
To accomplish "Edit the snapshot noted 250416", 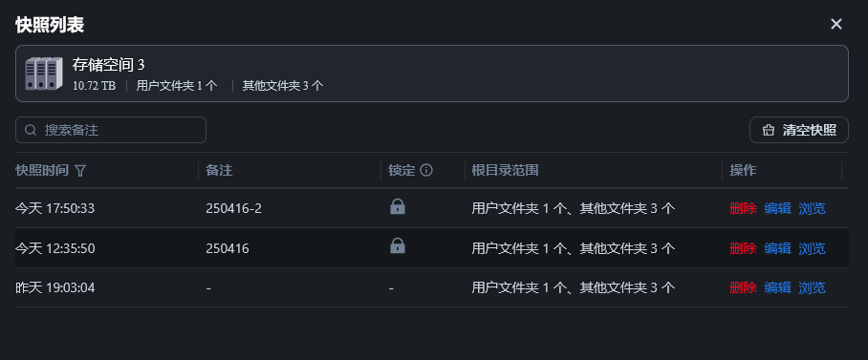I will pyautogui.click(x=777, y=248).
